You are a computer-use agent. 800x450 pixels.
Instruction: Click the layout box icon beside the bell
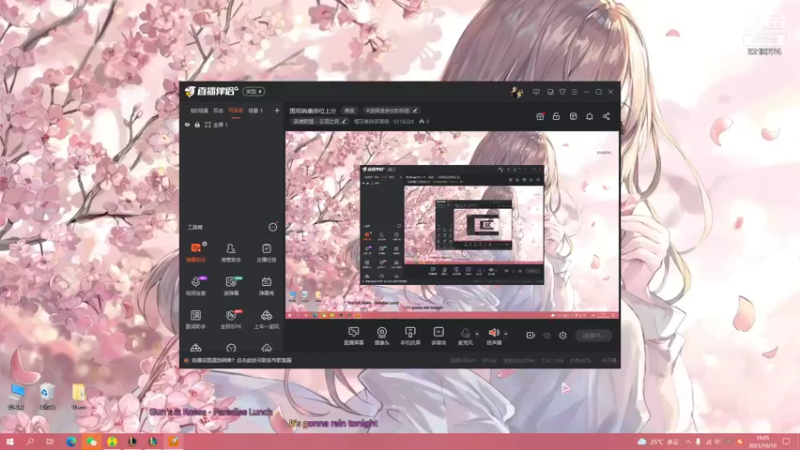coord(573,116)
